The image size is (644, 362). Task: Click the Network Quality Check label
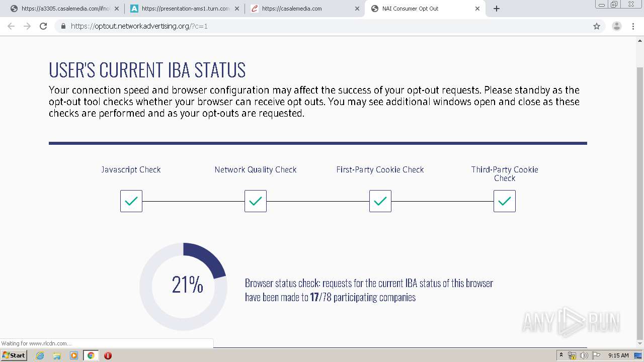pyautogui.click(x=256, y=170)
